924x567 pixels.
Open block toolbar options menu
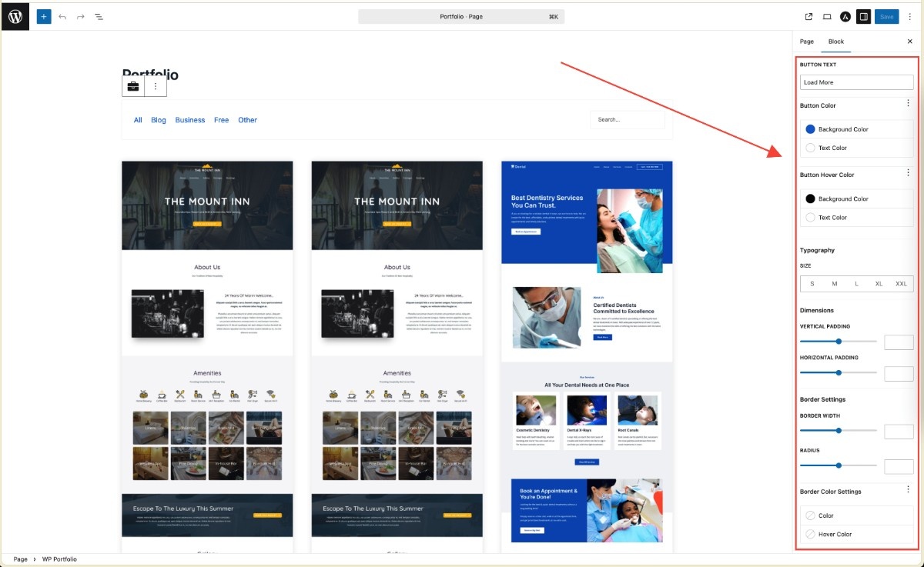click(x=156, y=86)
